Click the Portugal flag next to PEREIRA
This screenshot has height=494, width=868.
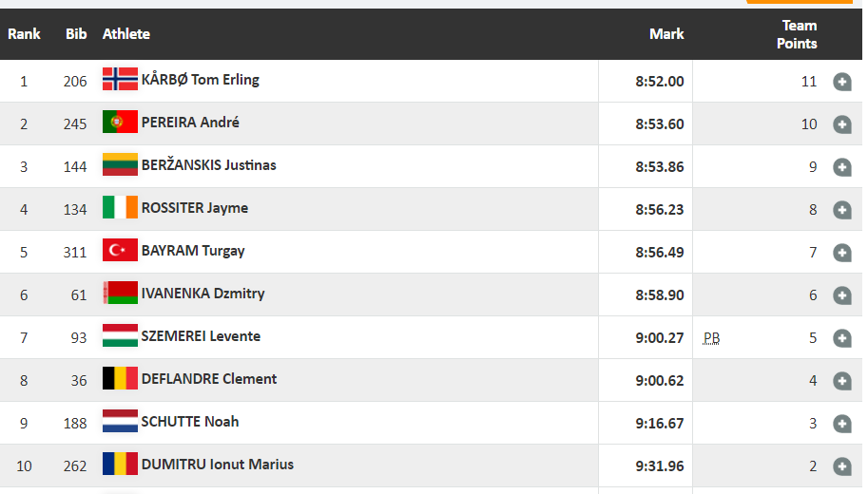pos(120,122)
